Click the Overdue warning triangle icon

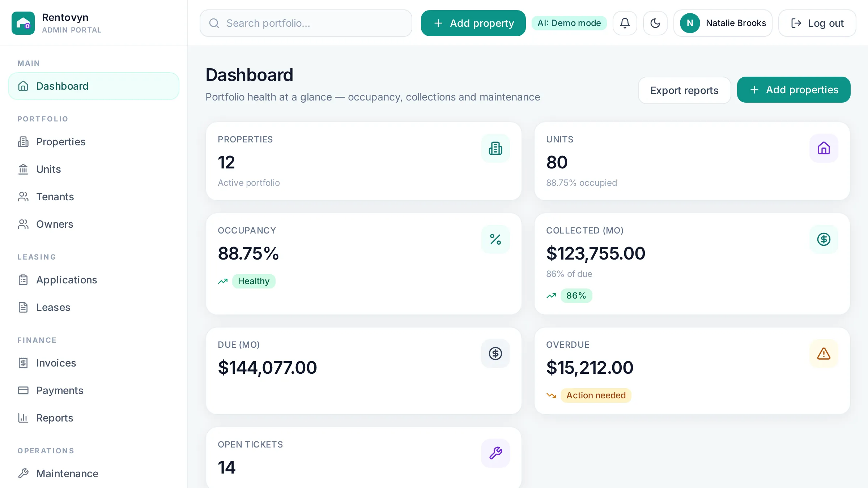coord(824,354)
